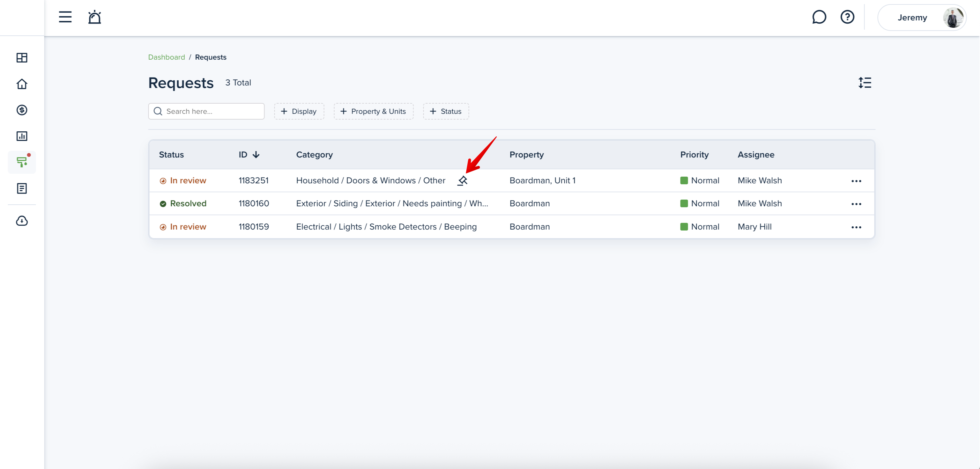
Task: Open Jeremy's profile button
Action: point(921,18)
